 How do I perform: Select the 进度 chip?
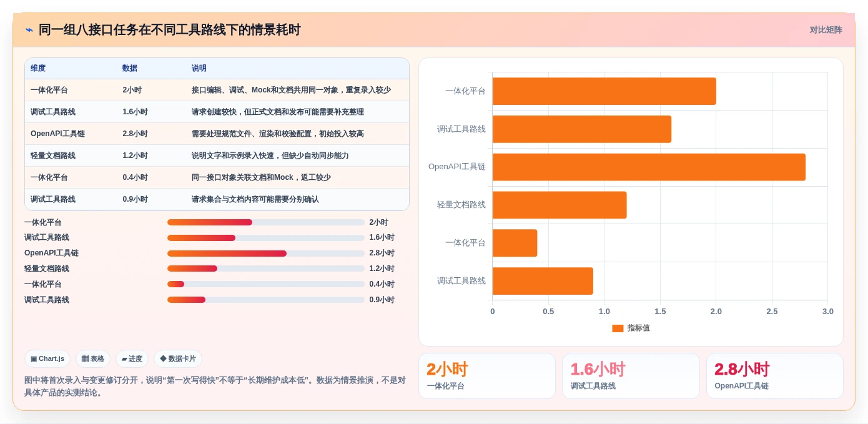[132, 358]
